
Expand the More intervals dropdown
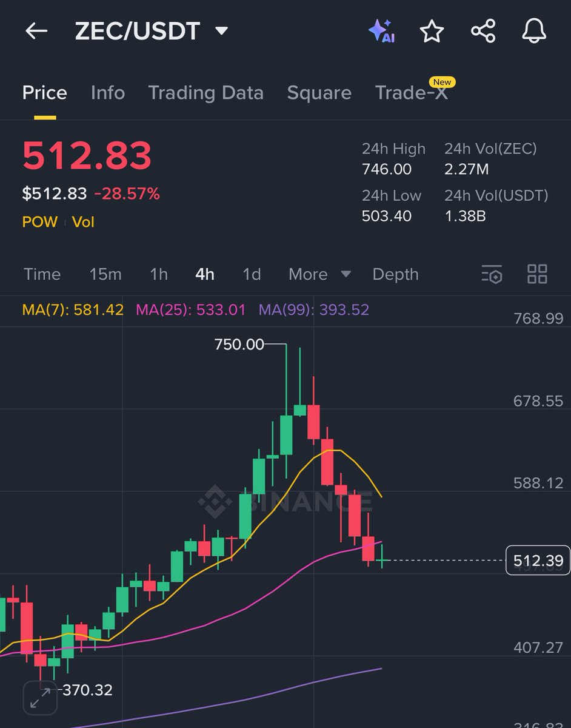tap(319, 274)
